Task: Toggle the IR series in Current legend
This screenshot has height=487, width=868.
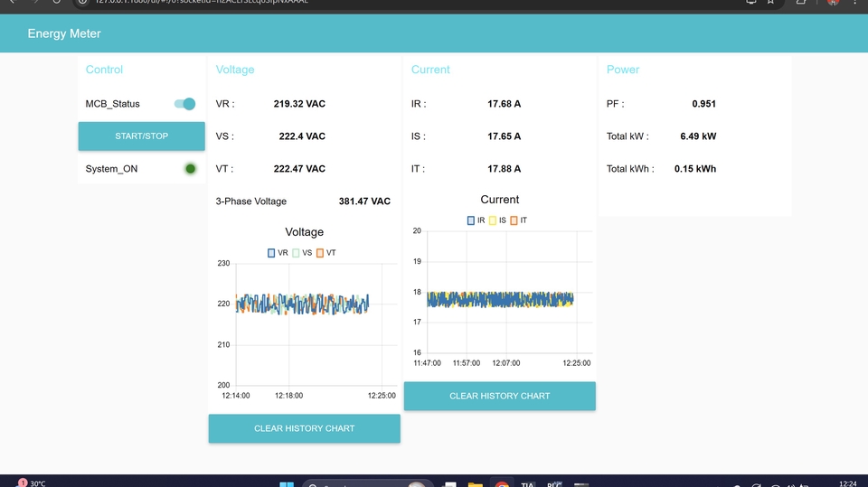Action: (476, 220)
